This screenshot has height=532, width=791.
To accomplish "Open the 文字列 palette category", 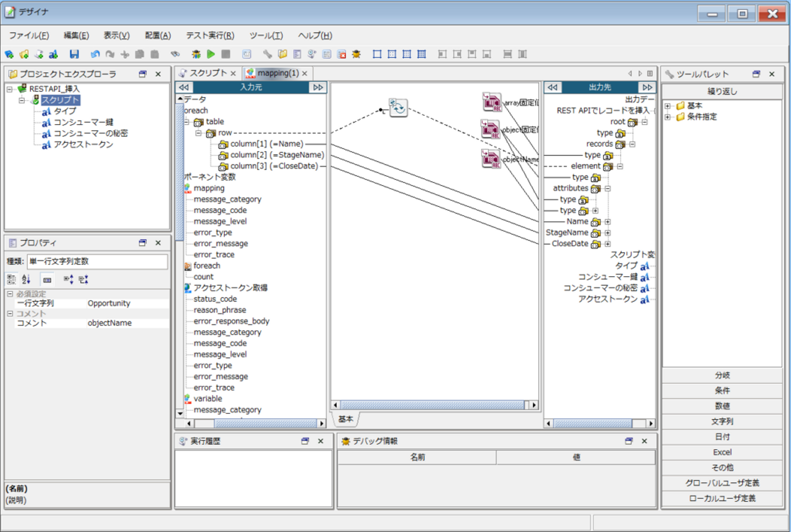I will click(x=722, y=422).
